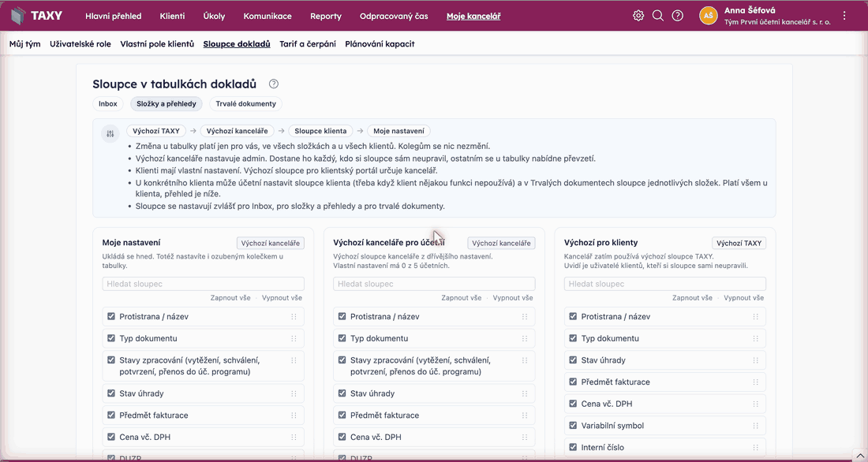Select Trvalé dokumenty tab pill
This screenshot has width=868, height=462.
pyautogui.click(x=245, y=103)
